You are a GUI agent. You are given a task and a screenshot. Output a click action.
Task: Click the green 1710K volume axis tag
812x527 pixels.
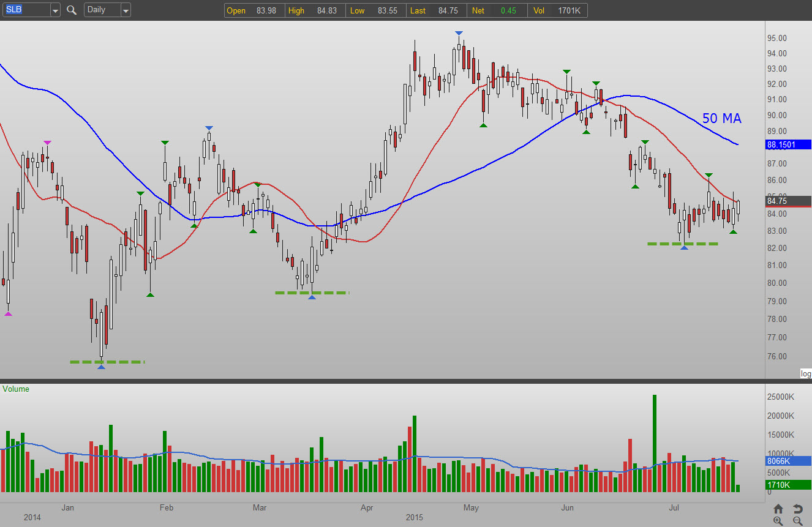(788, 485)
